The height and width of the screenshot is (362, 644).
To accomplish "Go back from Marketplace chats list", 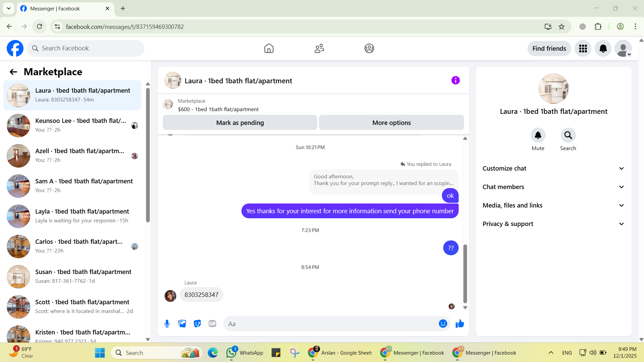I will (x=13, y=72).
